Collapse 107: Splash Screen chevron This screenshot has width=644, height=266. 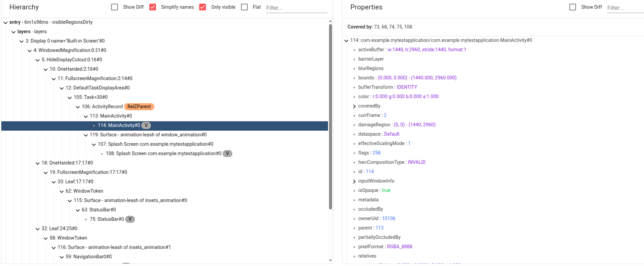94,144
